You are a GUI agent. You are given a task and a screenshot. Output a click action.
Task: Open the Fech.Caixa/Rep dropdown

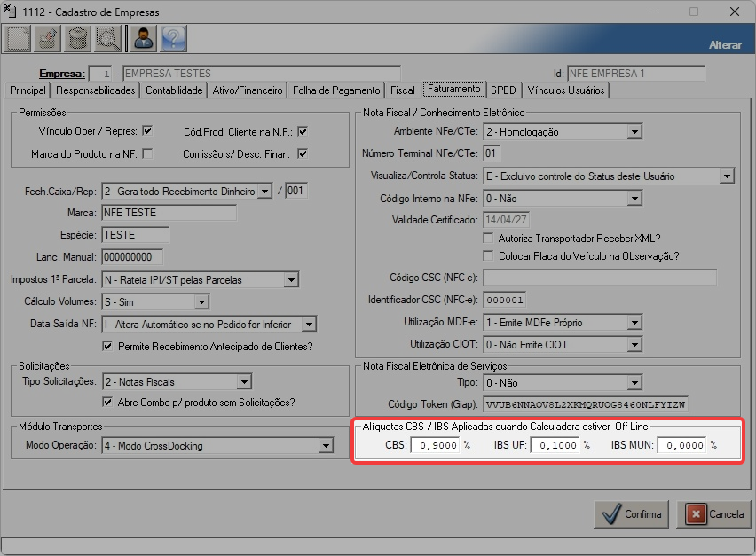coord(264,192)
